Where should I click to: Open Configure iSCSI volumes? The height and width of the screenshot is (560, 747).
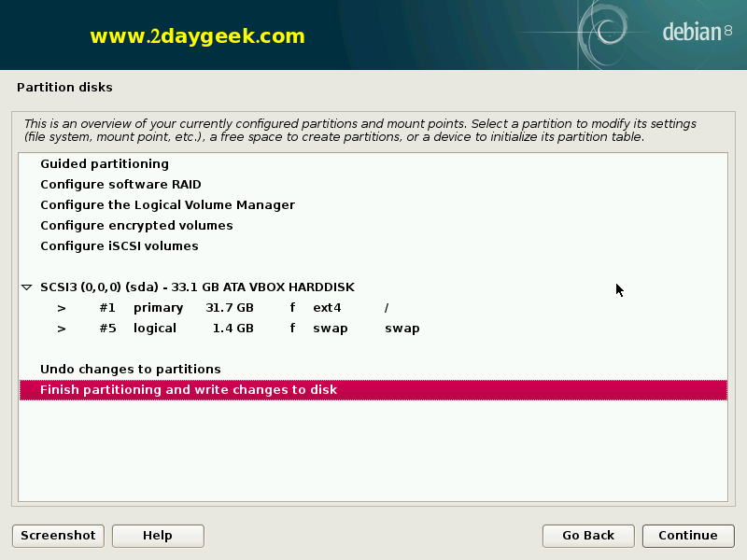(x=373, y=245)
